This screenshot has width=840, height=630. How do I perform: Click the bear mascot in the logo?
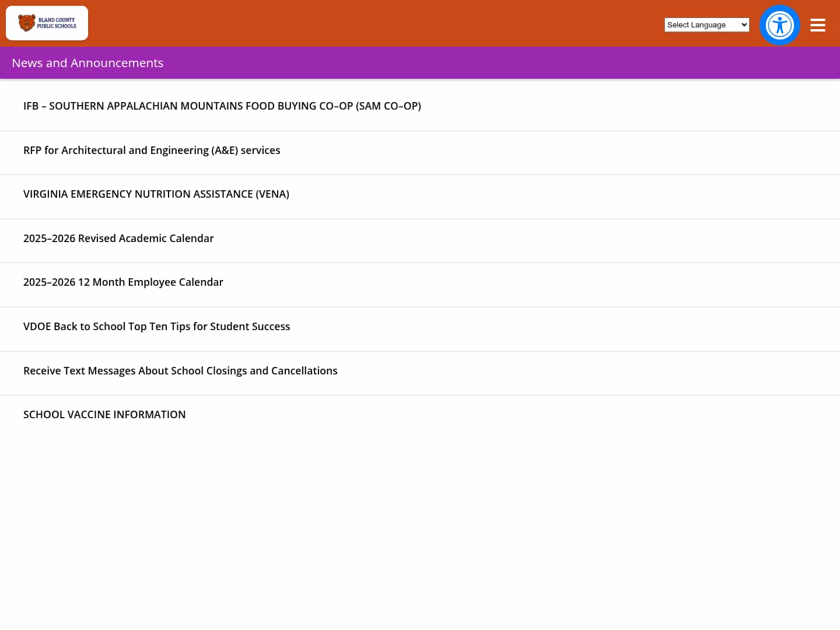(26, 23)
